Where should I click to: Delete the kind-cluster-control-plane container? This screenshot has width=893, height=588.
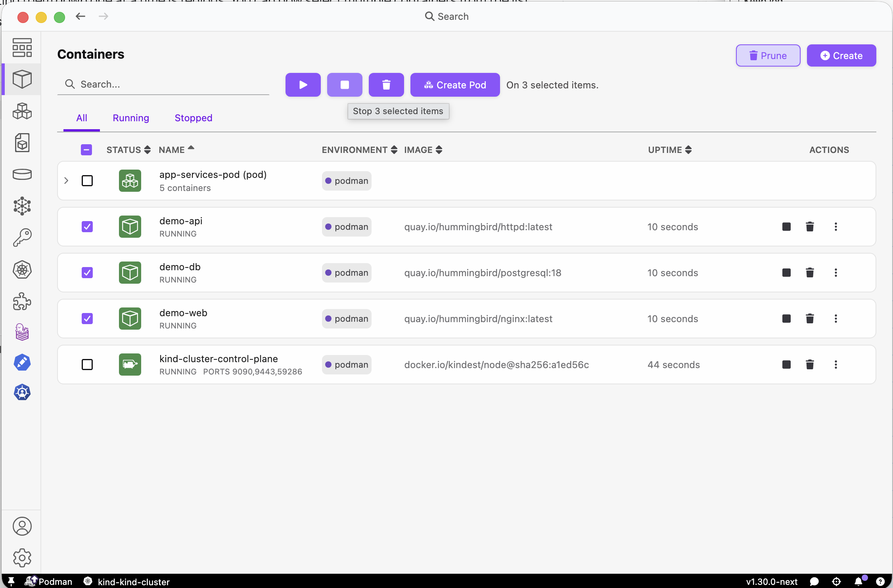810,365
